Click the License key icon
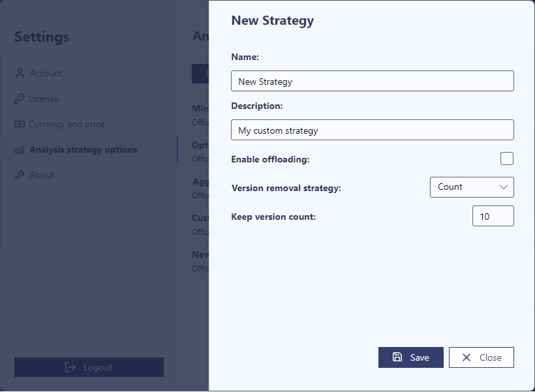 [20, 98]
